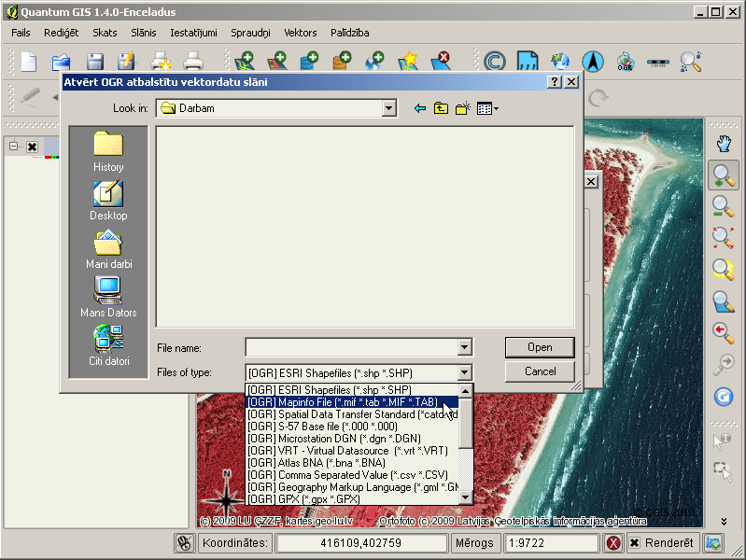
Task: Open the Iestatījumi menu
Action: click(x=193, y=33)
